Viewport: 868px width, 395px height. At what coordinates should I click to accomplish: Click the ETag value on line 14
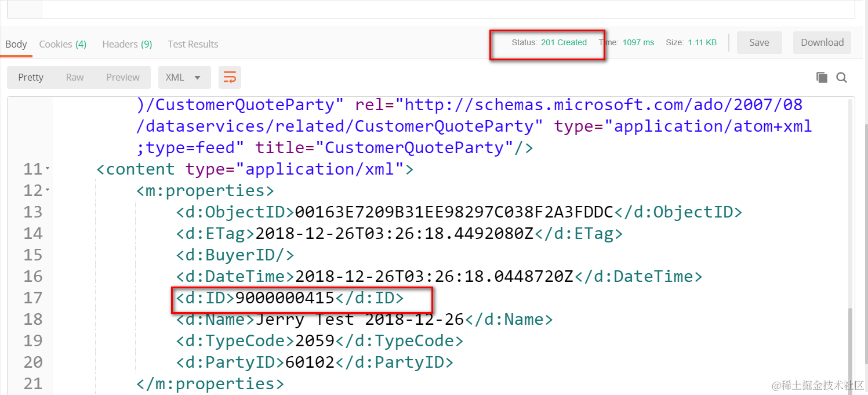[x=394, y=233]
